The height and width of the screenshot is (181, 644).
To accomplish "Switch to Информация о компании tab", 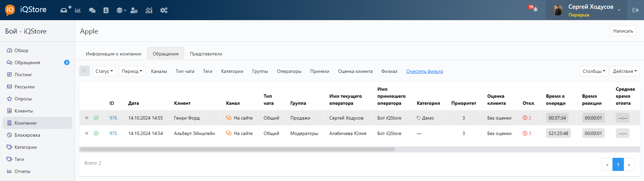I will tap(113, 54).
